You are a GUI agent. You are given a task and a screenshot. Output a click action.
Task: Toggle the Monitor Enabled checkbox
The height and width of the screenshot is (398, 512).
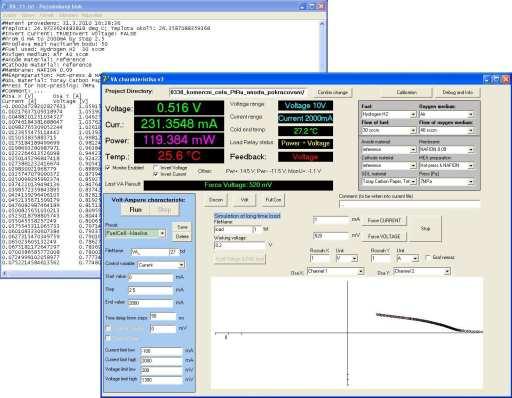pos(108,168)
